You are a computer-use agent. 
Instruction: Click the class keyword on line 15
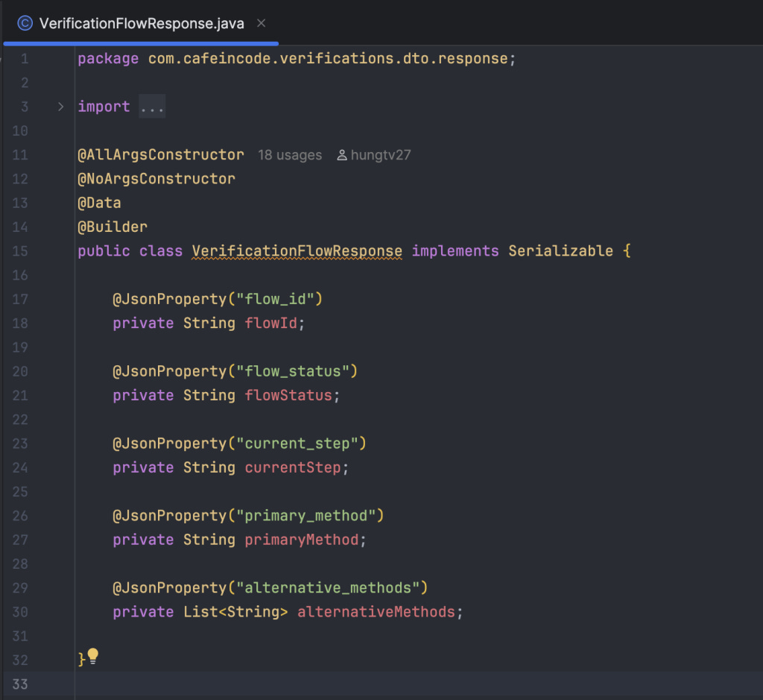coord(161,251)
